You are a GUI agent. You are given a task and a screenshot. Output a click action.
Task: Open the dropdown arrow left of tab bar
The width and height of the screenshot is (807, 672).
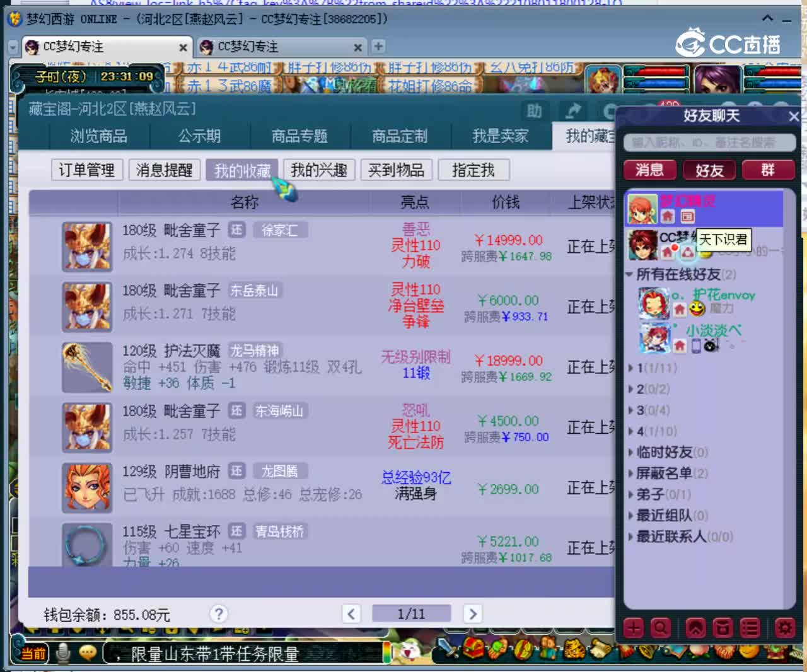[14, 47]
